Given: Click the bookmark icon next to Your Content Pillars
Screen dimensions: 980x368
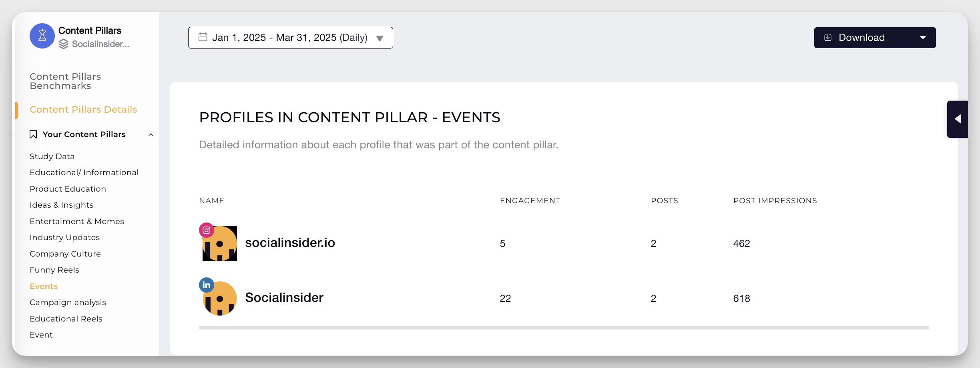Looking at the screenshot, I should pyautogui.click(x=33, y=134).
